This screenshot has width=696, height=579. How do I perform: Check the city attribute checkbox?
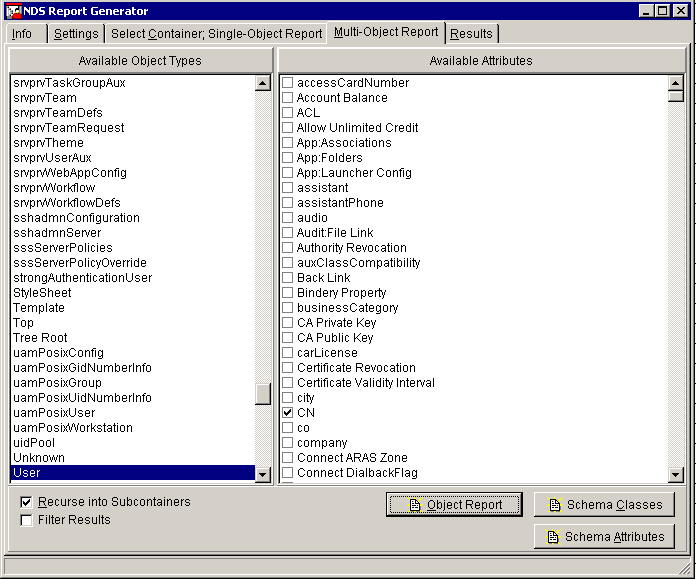pyautogui.click(x=288, y=397)
